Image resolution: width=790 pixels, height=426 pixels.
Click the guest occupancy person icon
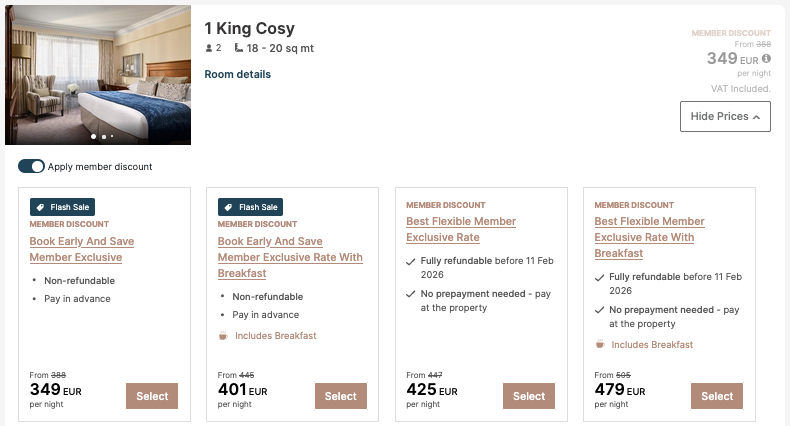[x=208, y=47]
